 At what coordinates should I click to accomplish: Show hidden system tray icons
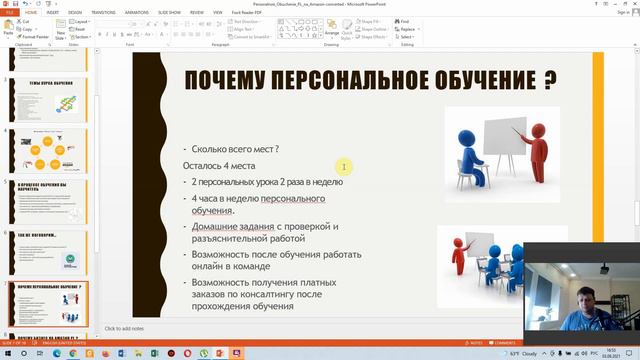[544, 353]
